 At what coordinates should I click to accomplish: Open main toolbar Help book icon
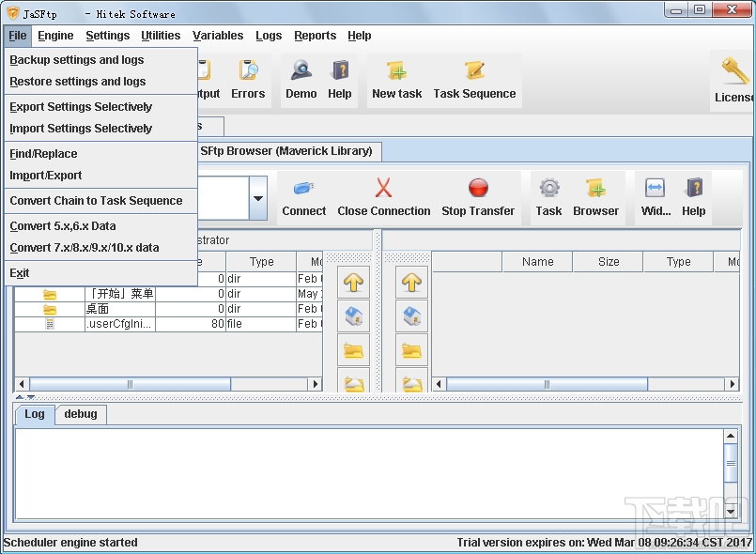pos(339,80)
